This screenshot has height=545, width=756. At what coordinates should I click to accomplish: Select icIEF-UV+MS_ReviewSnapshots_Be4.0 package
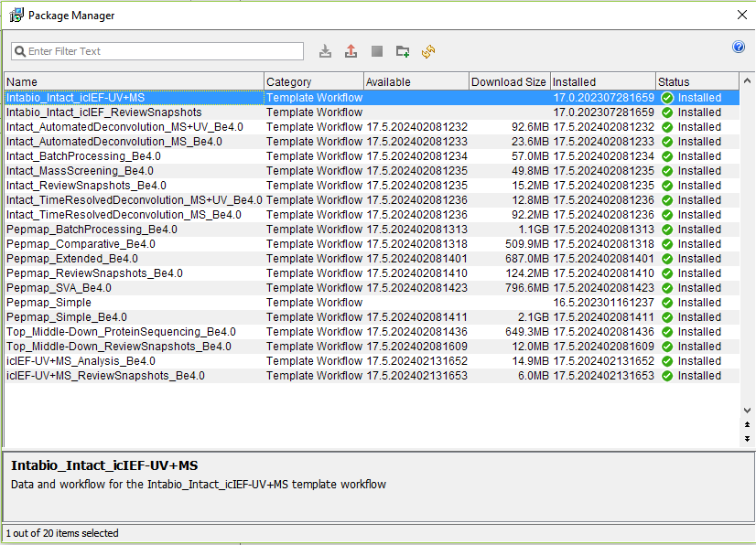(372, 376)
